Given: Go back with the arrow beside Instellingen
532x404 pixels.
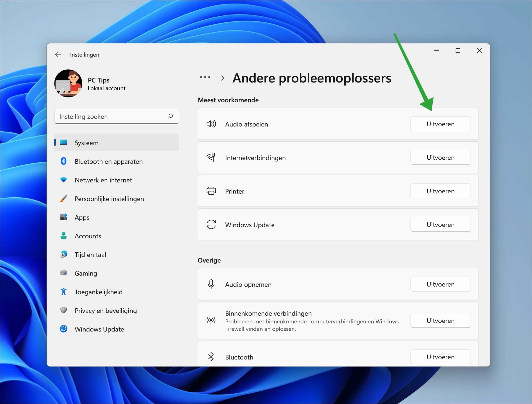Looking at the screenshot, I should point(58,54).
